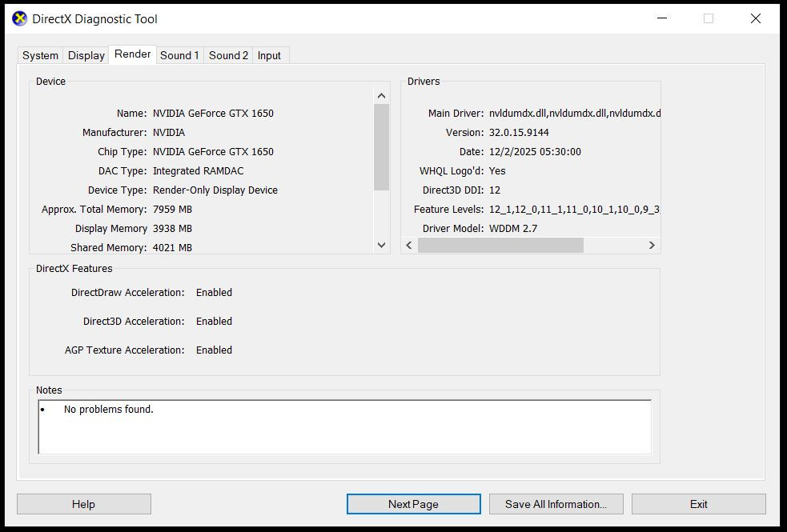Click the DirectX logo icon in title bar

click(19, 19)
